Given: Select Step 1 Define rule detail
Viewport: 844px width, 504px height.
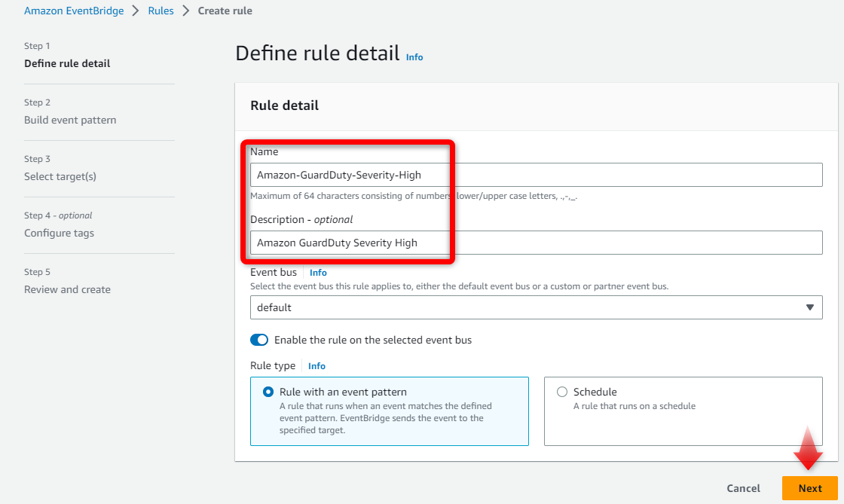Looking at the screenshot, I should coord(67,63).
